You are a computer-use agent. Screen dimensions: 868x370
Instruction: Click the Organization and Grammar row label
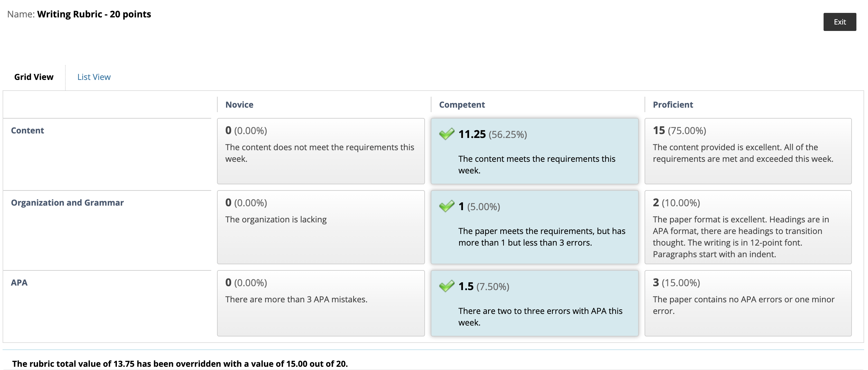click(x=67, y=203)
